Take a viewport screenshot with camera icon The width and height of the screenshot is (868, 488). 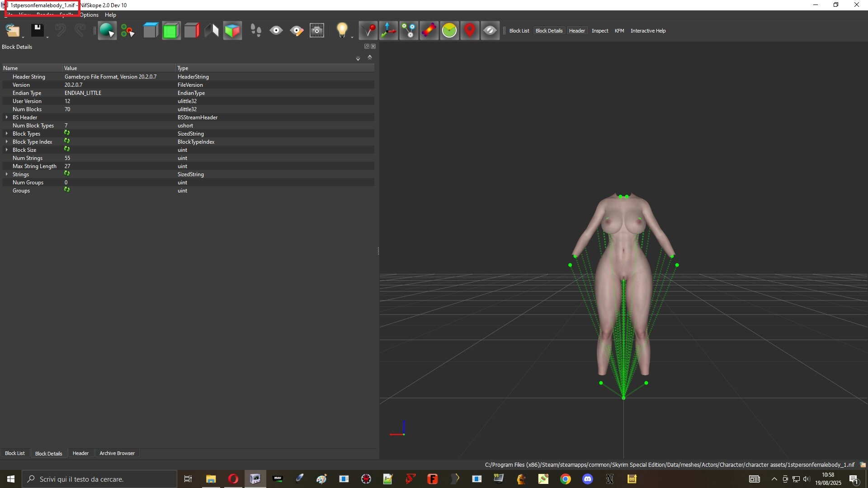pyautogui.click(x=317, y=31)
